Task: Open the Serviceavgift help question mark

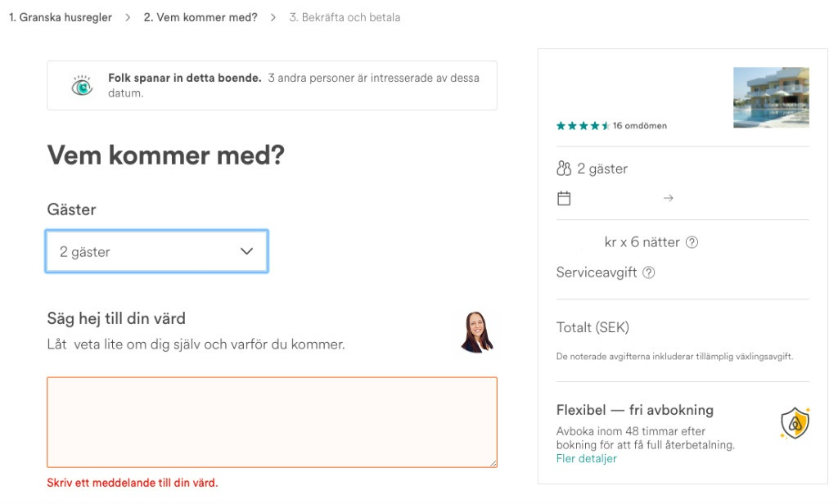Action: point(648,272)
